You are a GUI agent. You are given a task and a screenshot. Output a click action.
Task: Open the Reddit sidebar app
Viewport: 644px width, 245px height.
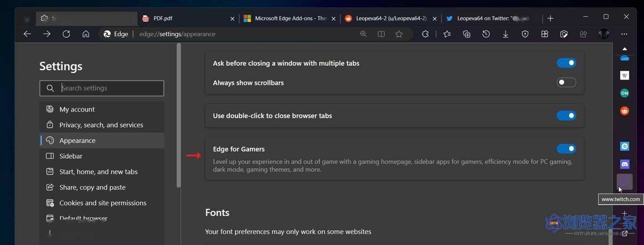click(625, 110)
